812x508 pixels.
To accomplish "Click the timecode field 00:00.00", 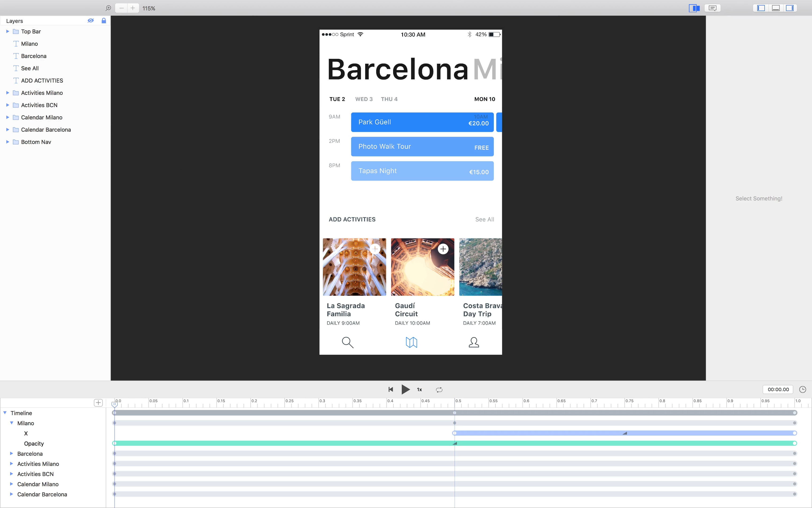I will [778, 389].
